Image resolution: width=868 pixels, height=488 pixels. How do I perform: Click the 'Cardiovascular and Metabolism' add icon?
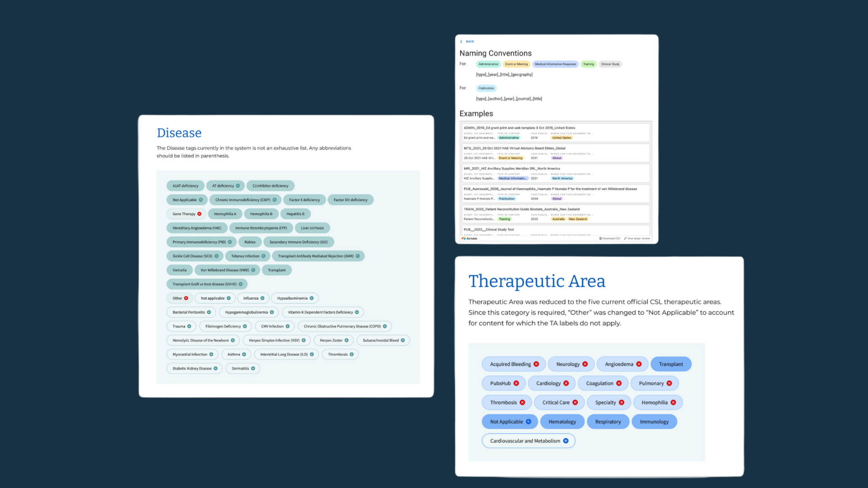(x=566, y=440)
